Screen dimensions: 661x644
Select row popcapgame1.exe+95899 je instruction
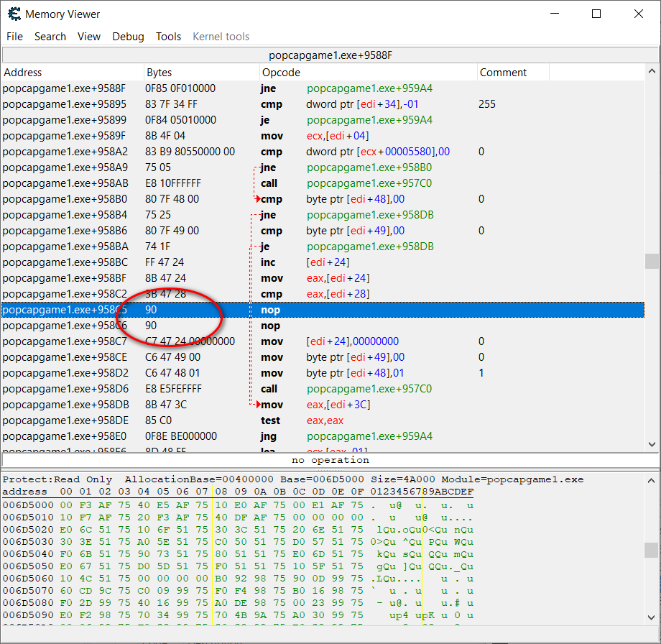323,120
